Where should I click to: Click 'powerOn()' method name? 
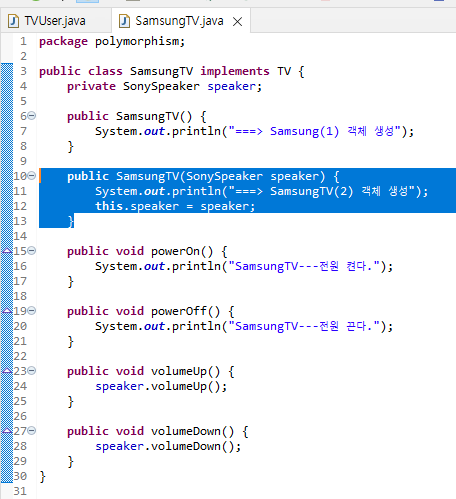[x=182, y=251]
